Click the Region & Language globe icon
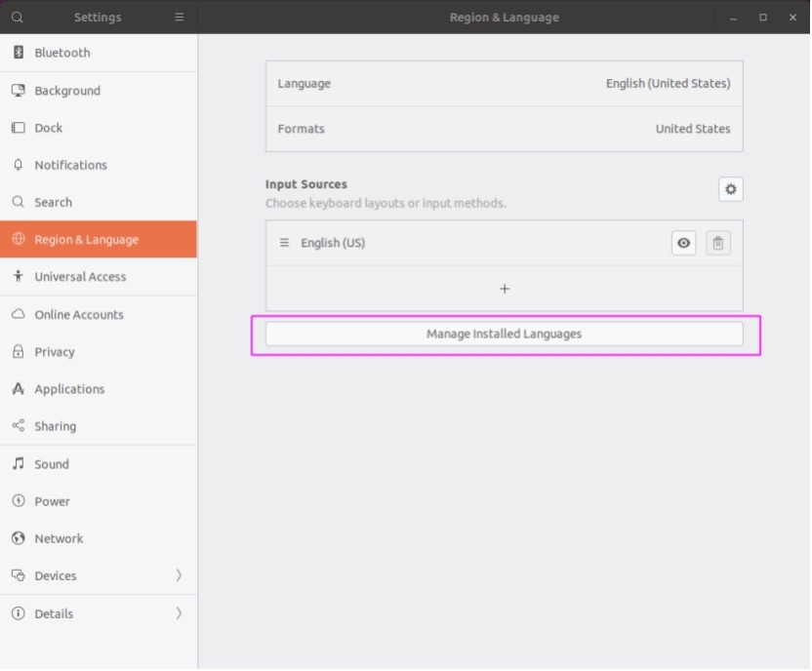Screen dimensions: 812x671 pyautogui.click(x=19, y=239)
